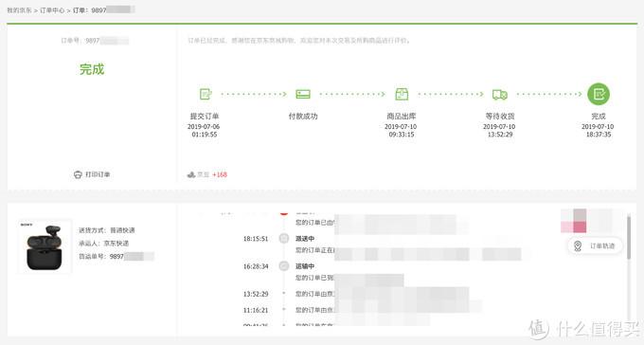This screenshot has height=345, width=644.
Task: Click the timestamp 2019-07-10 09:33:15
Action: click(401, 131)
